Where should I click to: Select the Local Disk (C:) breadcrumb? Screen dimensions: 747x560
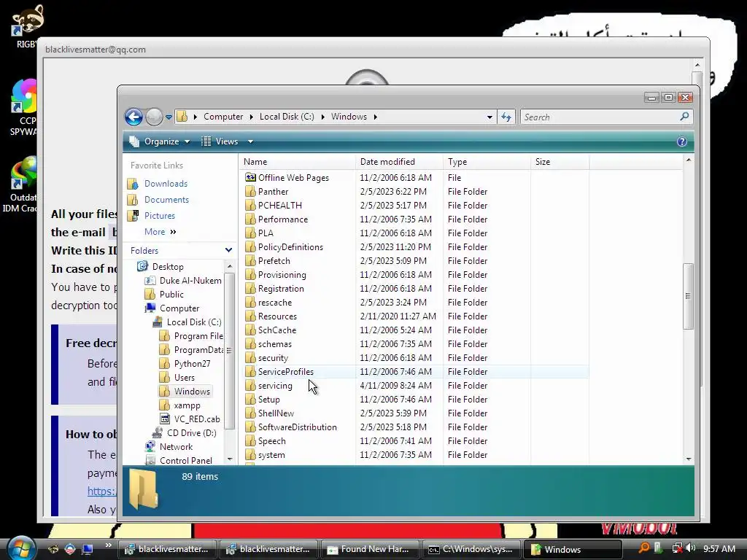click(x=286, y=117)
